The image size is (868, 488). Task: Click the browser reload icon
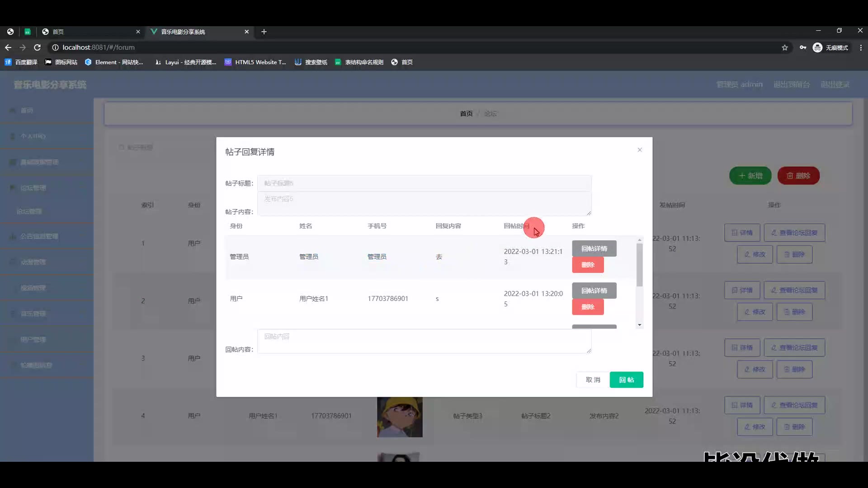(38, 47)
